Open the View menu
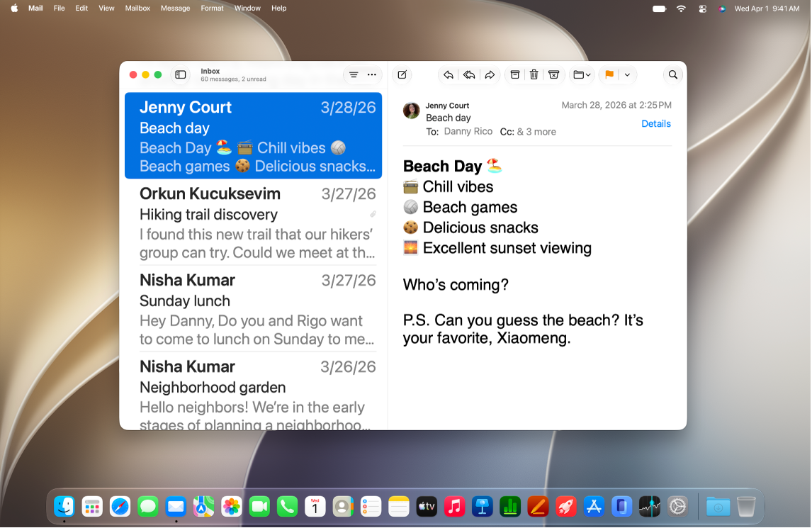This screenshot has width=812, height=528. tap(106, 9)
